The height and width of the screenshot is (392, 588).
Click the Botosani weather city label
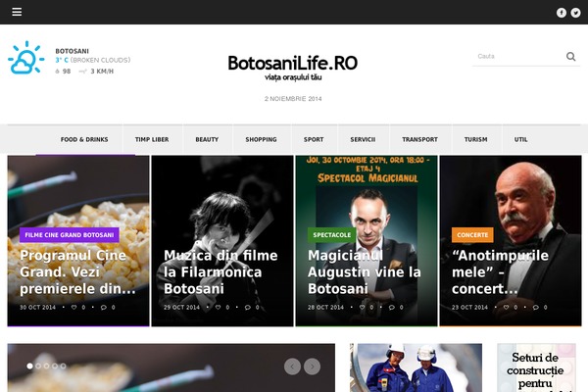tap(72, 51)
